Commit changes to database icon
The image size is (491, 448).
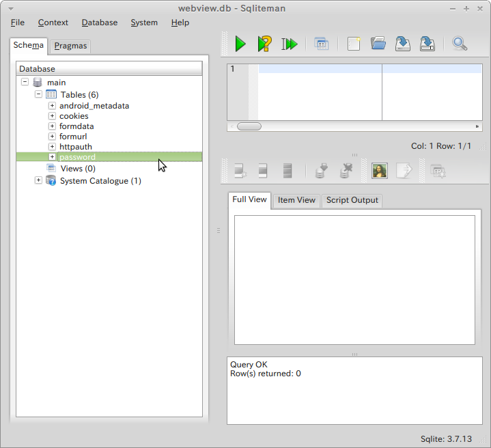pos(321,171)
